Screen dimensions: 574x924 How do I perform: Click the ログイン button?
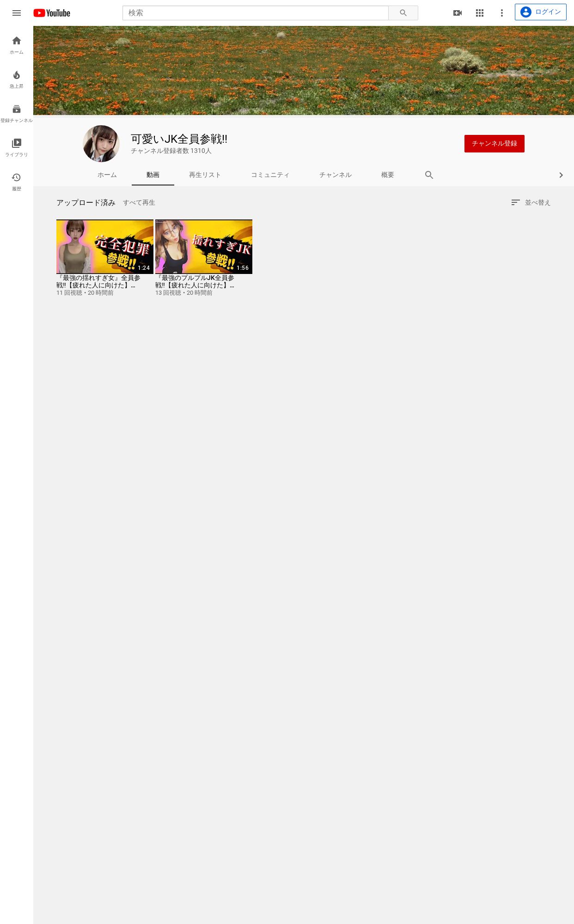(541, 12)
